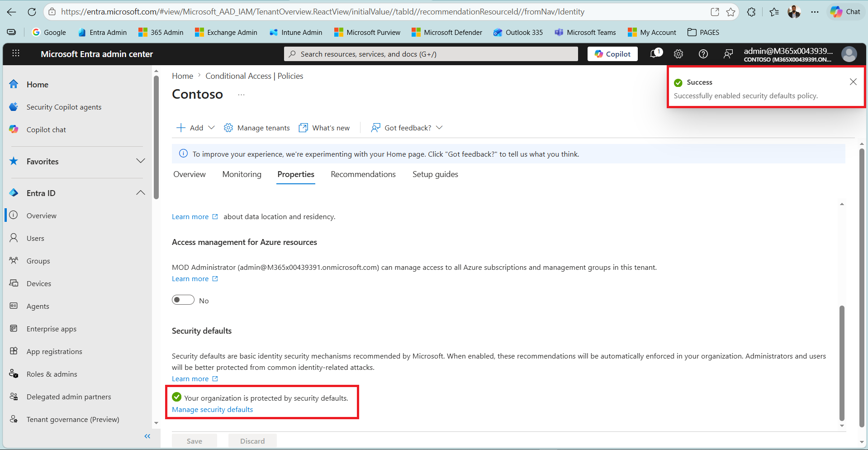Open Conditional Access | Policies breadcrumb
Image resolution: width=868 pixels, height=450 pixels.
coord(254,76)
